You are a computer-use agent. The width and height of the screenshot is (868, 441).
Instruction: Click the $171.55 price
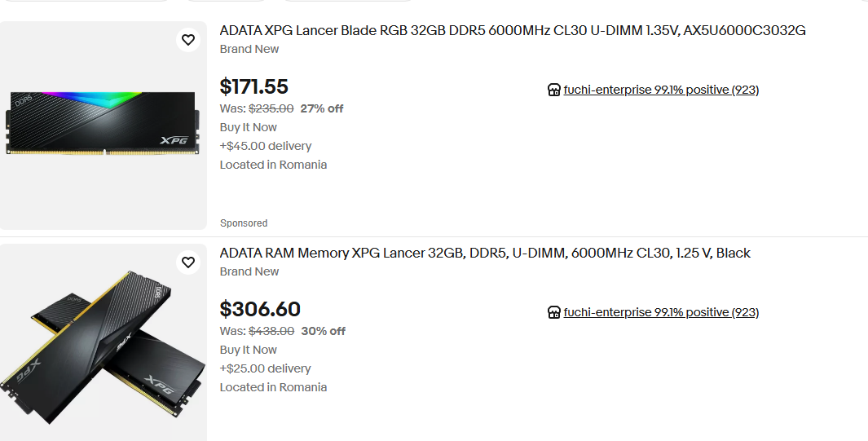click(254, 87)
